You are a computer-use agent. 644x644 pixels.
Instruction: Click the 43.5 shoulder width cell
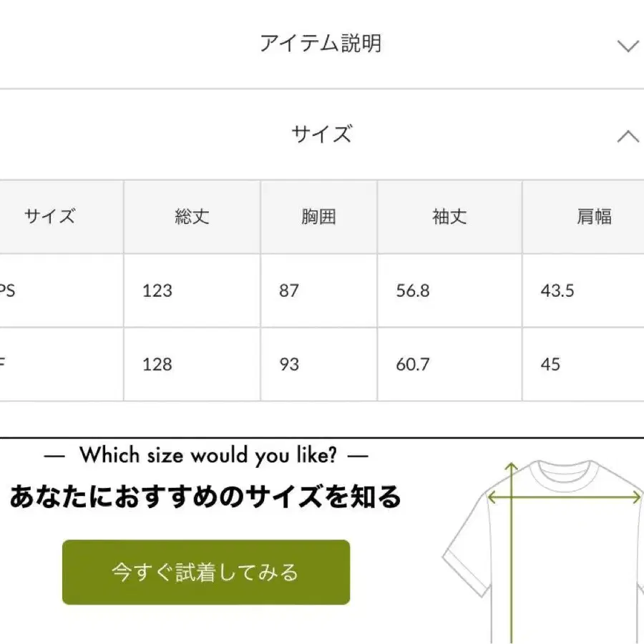coord(557,291)
